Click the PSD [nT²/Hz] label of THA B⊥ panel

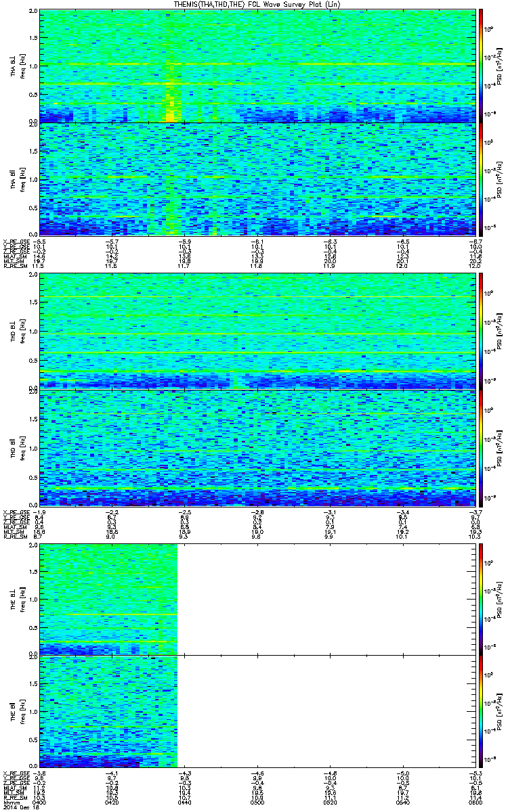(499, 66)
